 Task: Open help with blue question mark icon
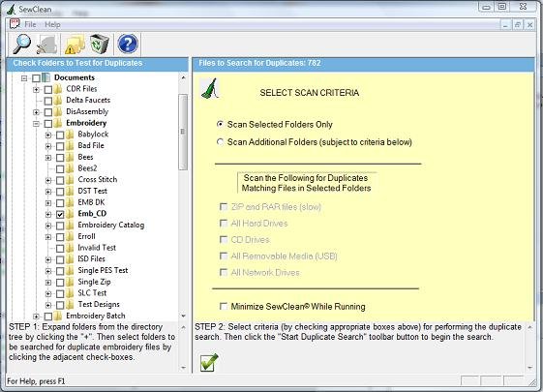128,44
